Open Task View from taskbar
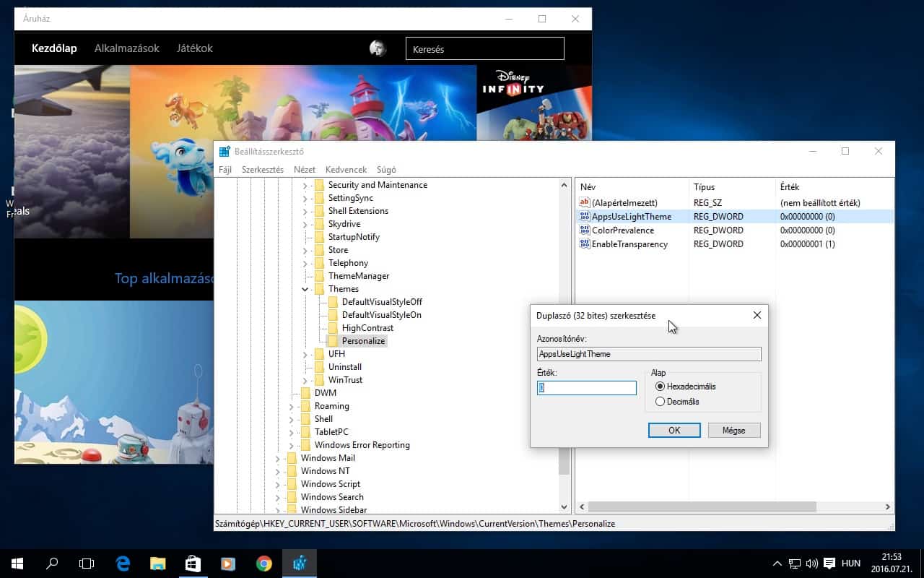924x578 pixels. point(87,564)
